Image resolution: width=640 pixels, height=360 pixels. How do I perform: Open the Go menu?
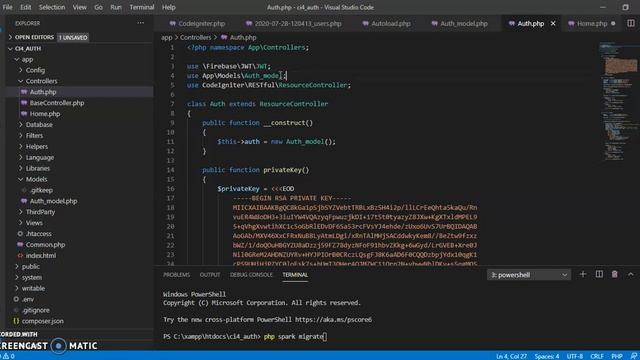pos(98,7)
